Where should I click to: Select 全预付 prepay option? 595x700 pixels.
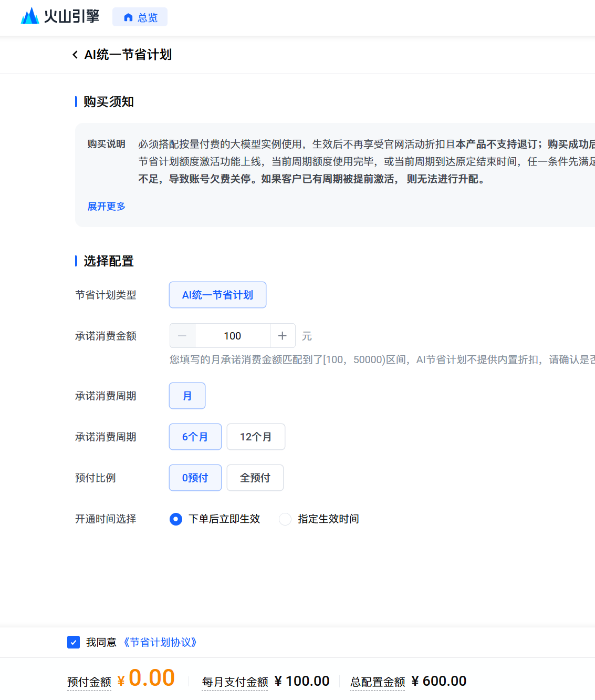[255, 478]
